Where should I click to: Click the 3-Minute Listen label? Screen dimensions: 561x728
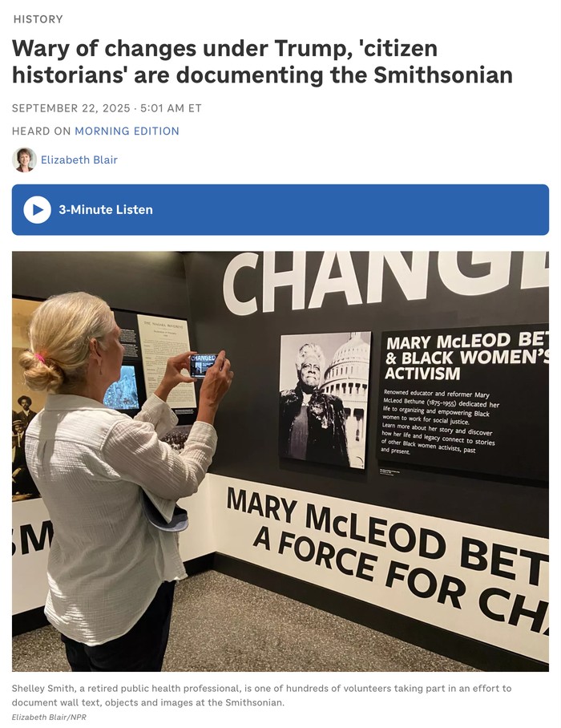click(x=105, y=210)
